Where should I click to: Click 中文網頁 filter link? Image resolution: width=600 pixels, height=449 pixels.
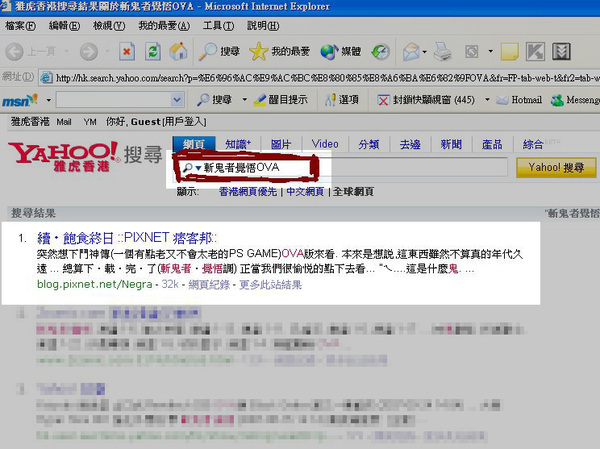[x=305, y=191]
